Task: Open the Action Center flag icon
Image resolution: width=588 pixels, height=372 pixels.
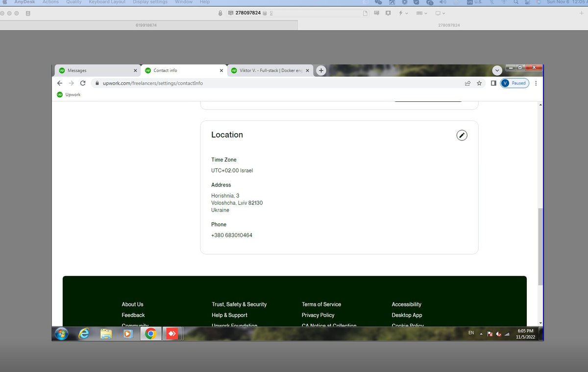Action: pyautogui.click(x=489, y=334)
